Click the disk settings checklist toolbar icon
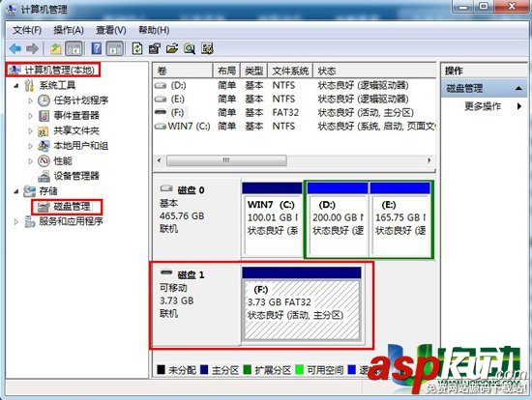The image size is (532, 400). [x=207, y=49]
